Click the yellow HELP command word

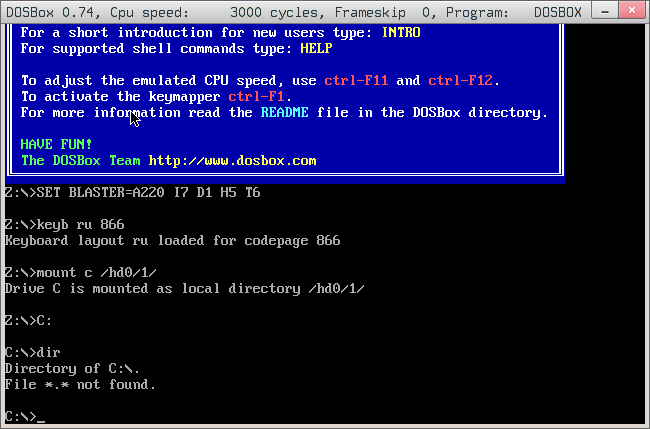[316, 48]
